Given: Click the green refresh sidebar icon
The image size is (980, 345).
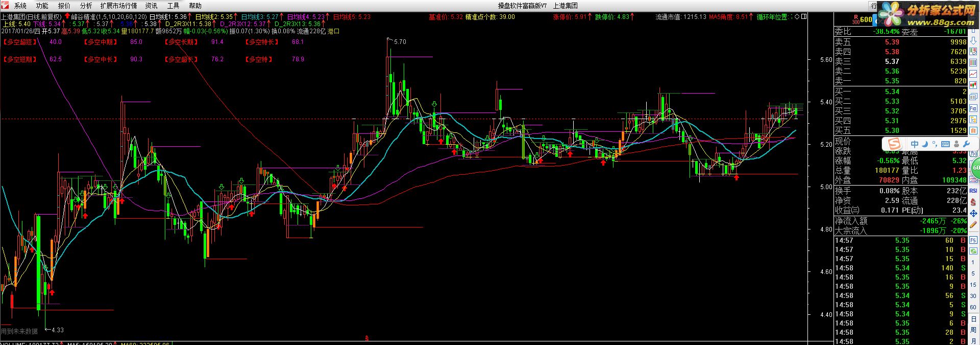Looking at the screenshot, I should pos(973,251).
